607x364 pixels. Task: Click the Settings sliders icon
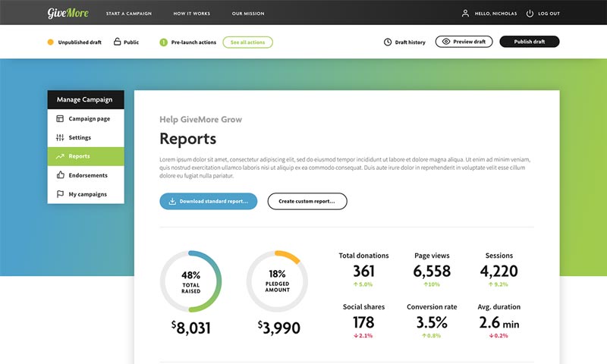click(x=60, y=138)
